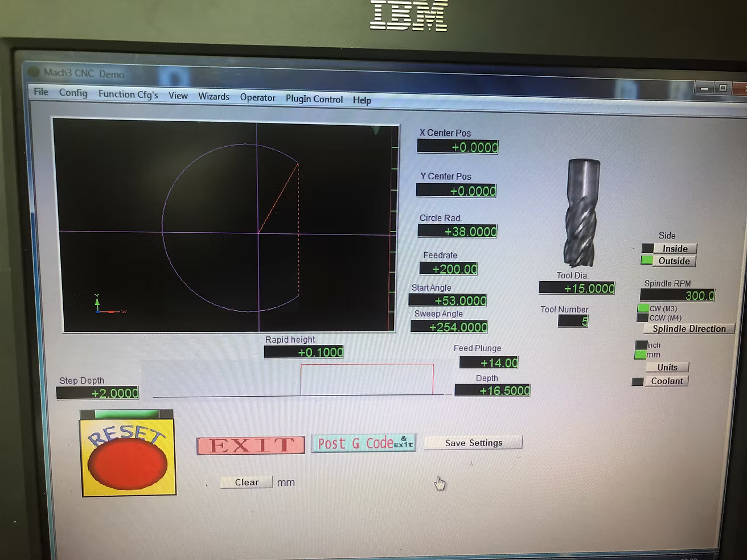Open the File menu

pos(41,92)
